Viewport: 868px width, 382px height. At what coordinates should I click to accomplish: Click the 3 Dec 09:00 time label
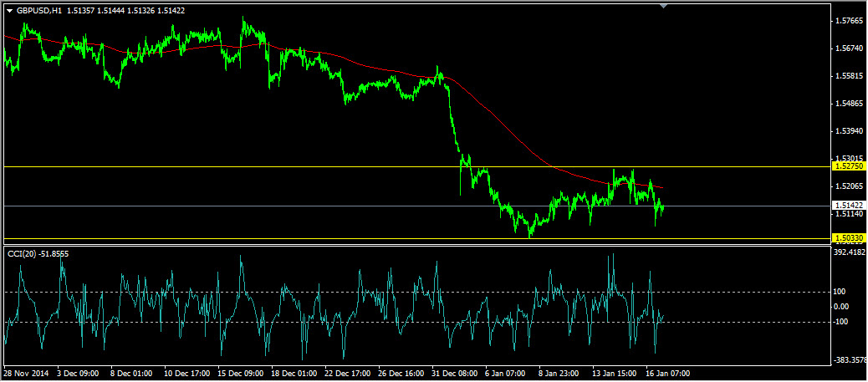(x=78, y=374)
